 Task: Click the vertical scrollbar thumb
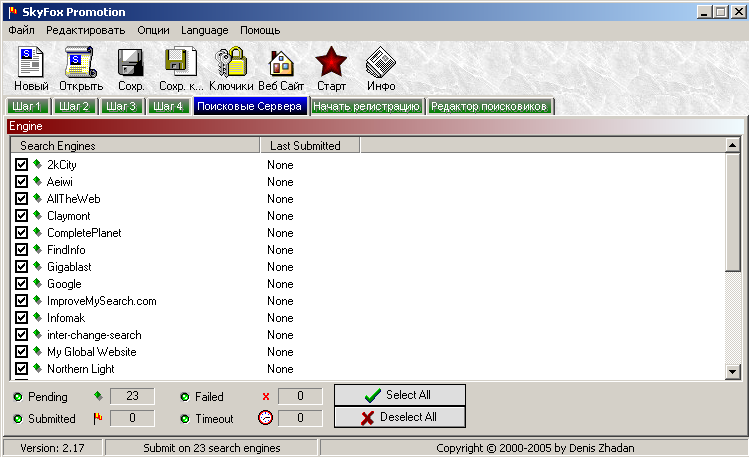732,213
